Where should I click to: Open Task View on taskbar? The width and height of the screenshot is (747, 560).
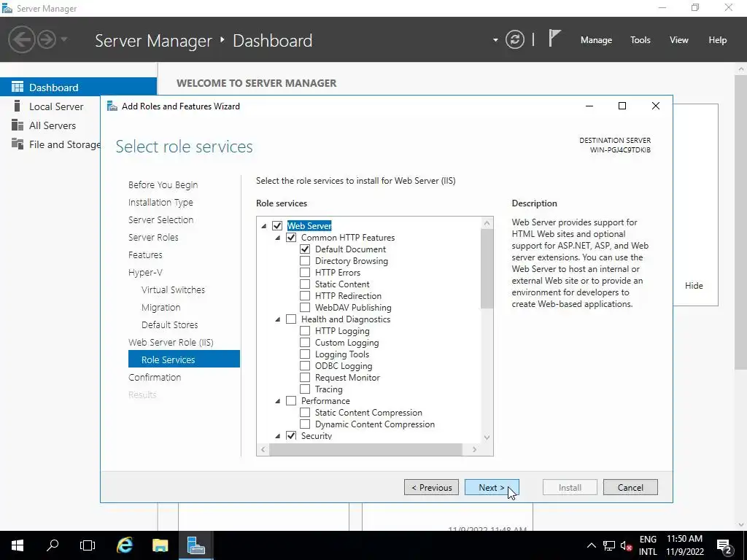[x=88, y=545]
